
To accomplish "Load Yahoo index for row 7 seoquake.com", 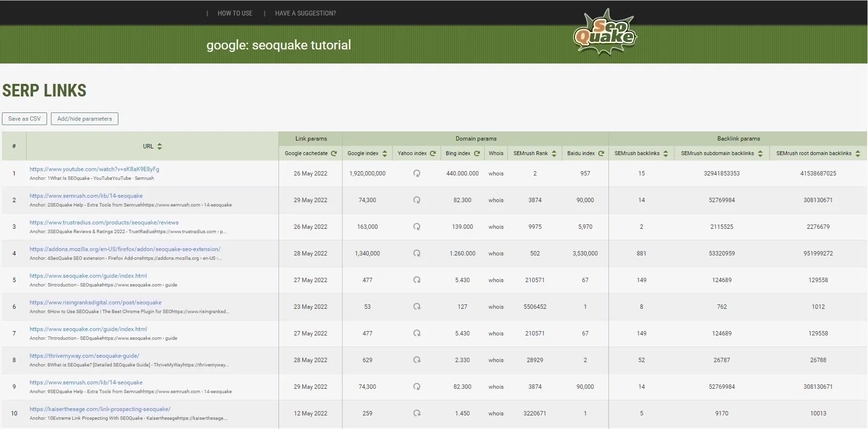I will (x=416, y=334).
